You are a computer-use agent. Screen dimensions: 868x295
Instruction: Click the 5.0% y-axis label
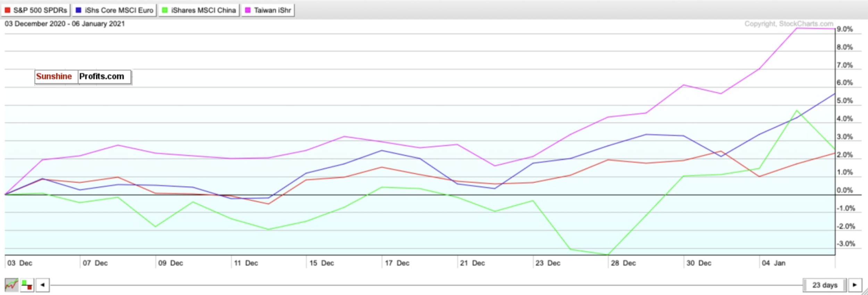[x=845, y=101]
